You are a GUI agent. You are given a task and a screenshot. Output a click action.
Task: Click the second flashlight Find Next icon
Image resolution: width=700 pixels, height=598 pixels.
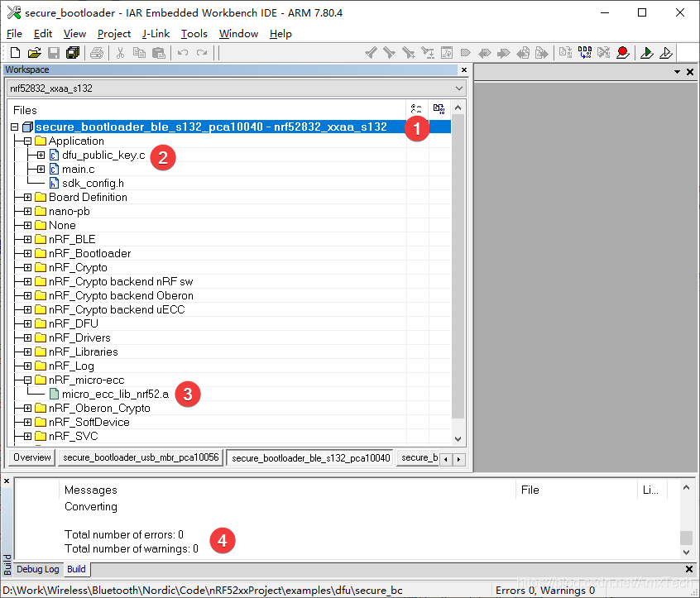point(389,53)
